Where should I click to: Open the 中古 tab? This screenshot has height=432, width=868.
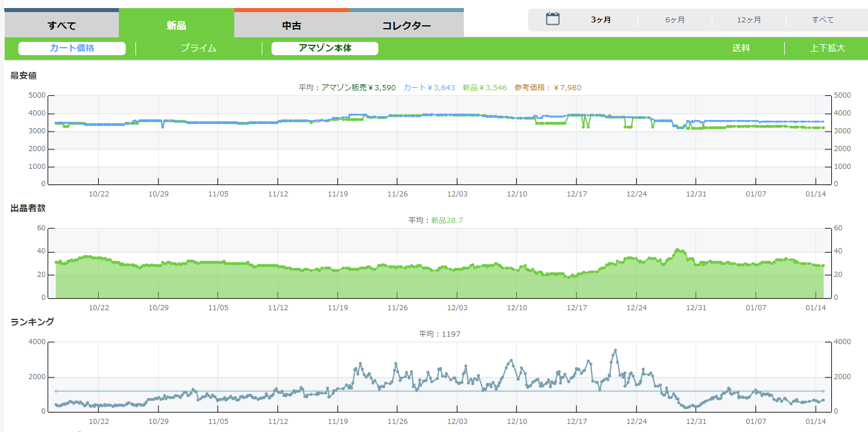pyautogui.click(x=292, y=26)
